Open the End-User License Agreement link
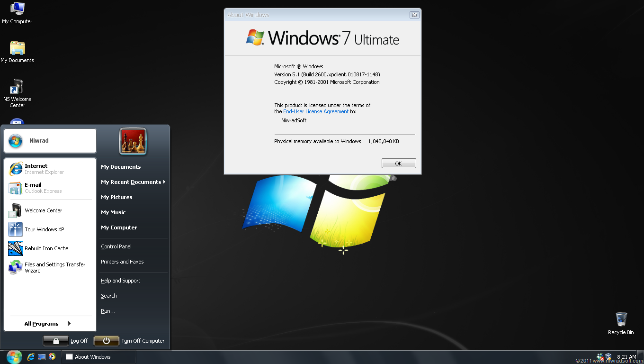 [x=316, y=112]
